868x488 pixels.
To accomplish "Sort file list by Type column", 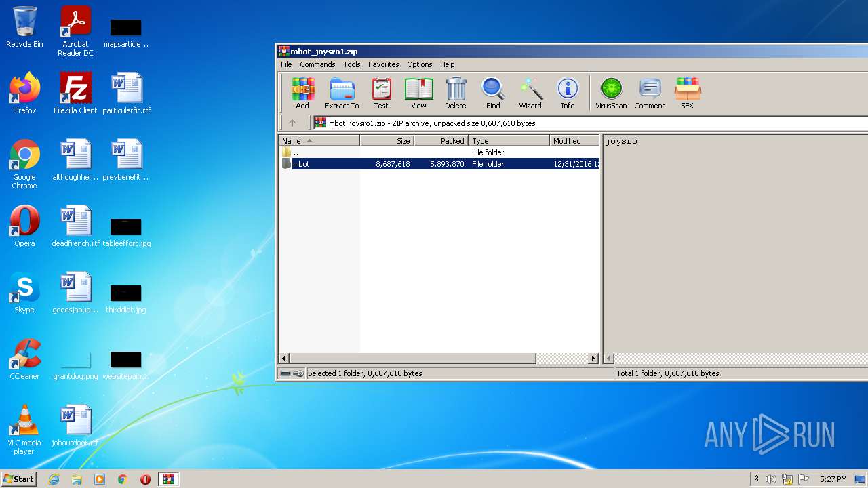I will (x=509, y=141).
